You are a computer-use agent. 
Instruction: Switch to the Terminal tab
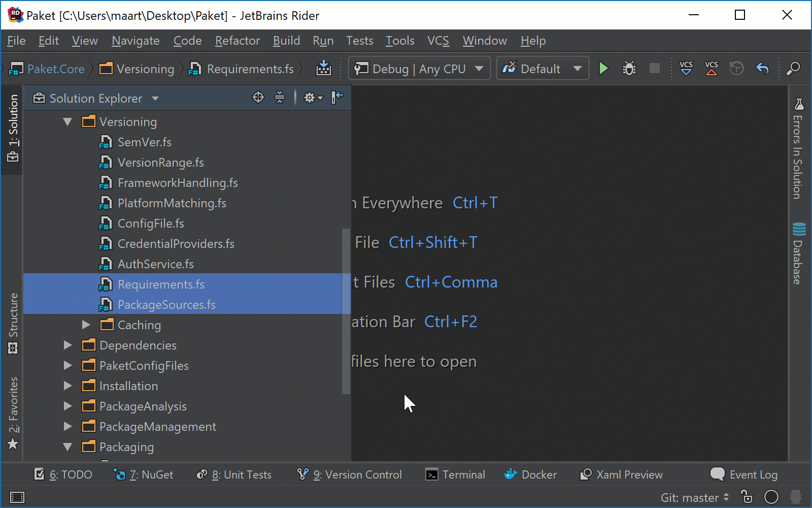coord(455,474)
